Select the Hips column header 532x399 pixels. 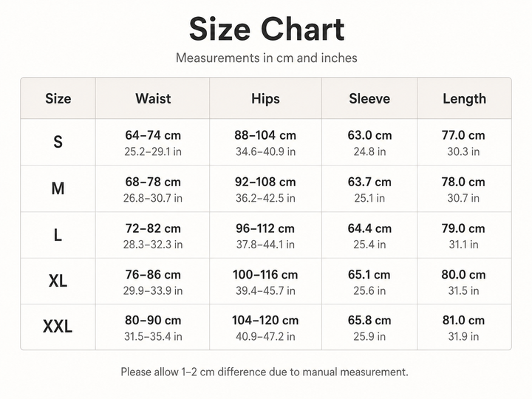[266, 99]
